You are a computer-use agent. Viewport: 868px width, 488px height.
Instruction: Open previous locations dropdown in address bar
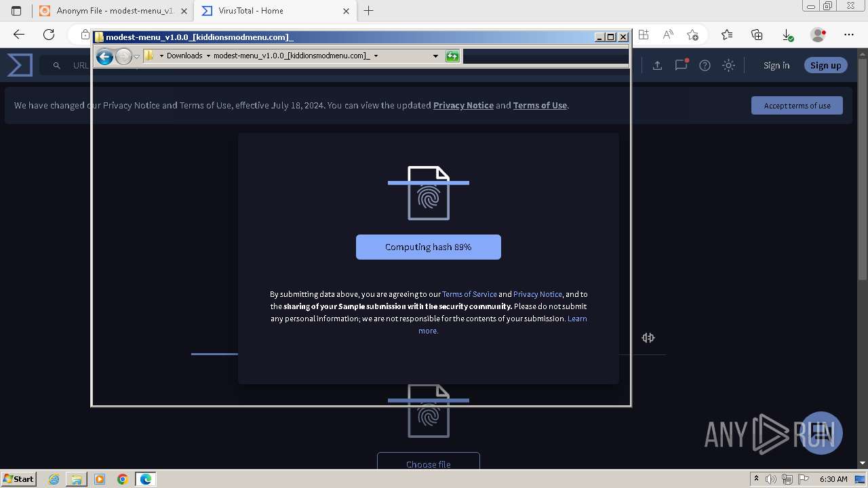[435, 56]
